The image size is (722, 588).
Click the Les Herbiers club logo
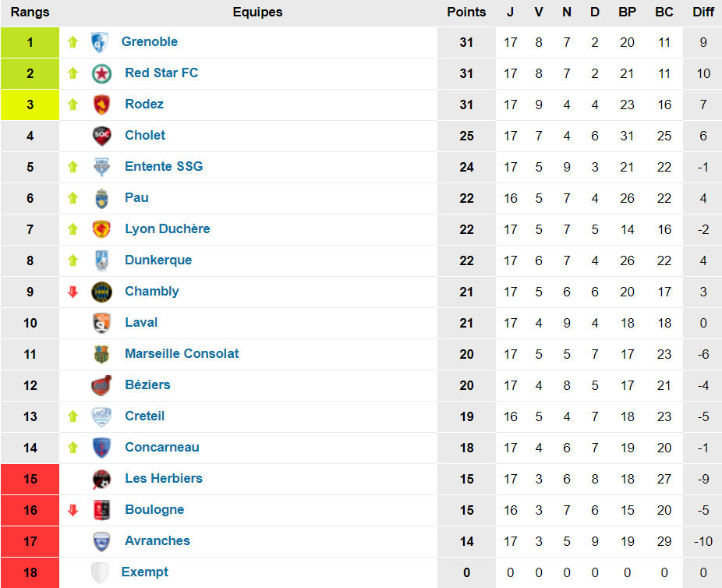101,479
